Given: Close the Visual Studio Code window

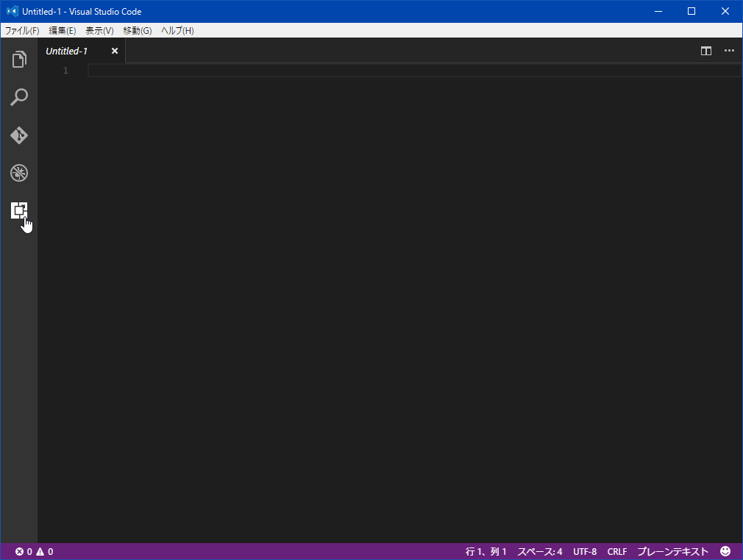Looking at the screenshot, I should [725, 11].
